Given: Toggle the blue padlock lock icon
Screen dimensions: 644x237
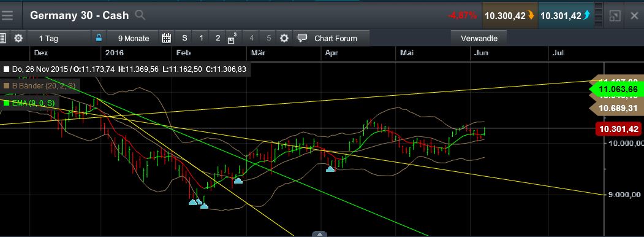Looking at the screenshot, I should [99, 38].
